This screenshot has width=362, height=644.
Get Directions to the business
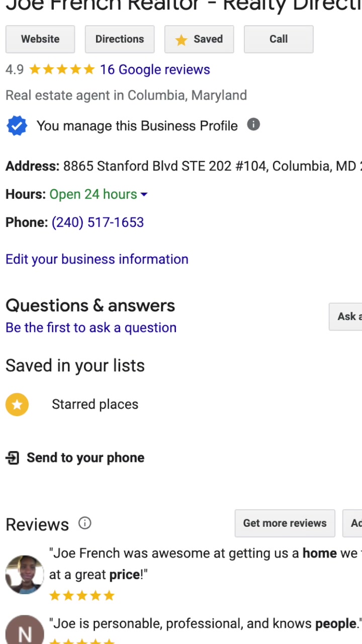(120, 39)
